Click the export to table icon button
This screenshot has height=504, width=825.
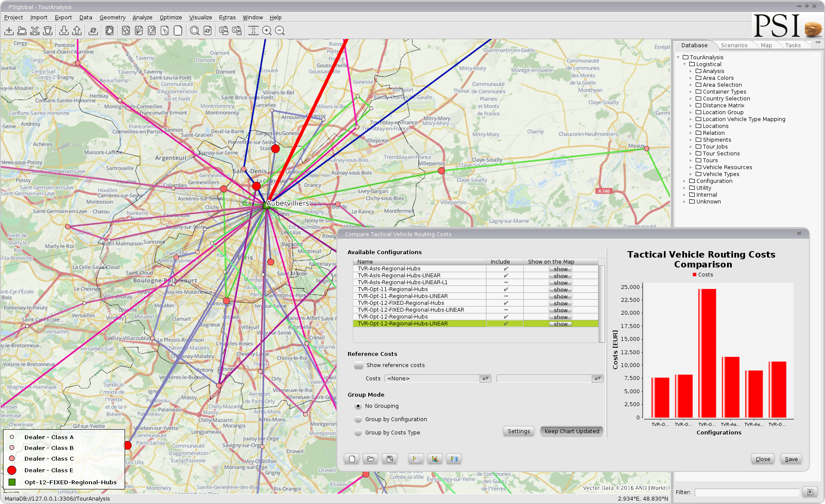point(416,459)
